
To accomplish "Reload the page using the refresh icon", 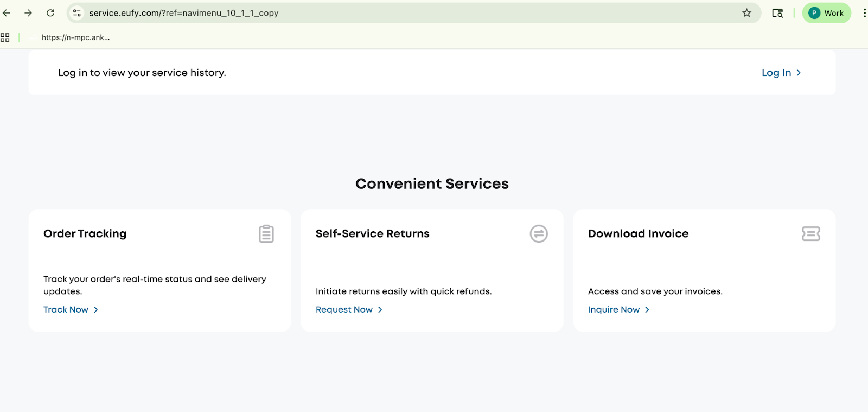I will 50,13.
